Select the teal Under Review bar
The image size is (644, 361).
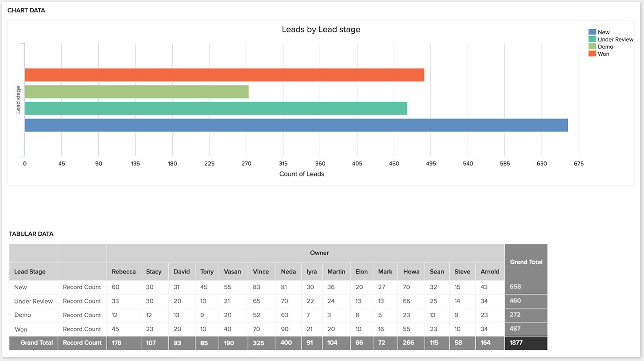tap(216, 108)
